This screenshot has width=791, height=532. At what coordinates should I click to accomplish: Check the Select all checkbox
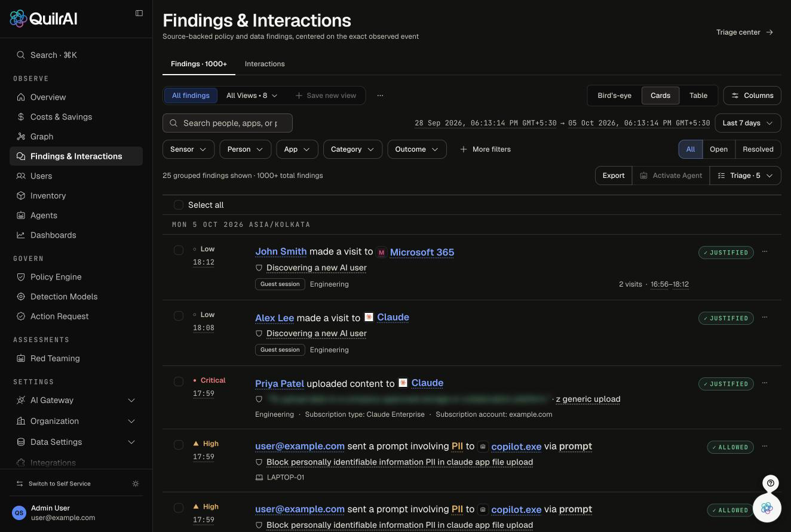point(178,205)
